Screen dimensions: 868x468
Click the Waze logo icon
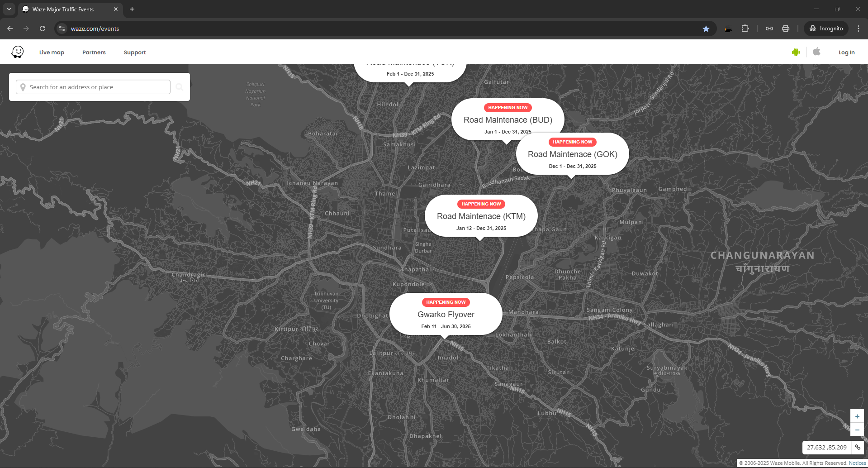click(x=18, y=52)
